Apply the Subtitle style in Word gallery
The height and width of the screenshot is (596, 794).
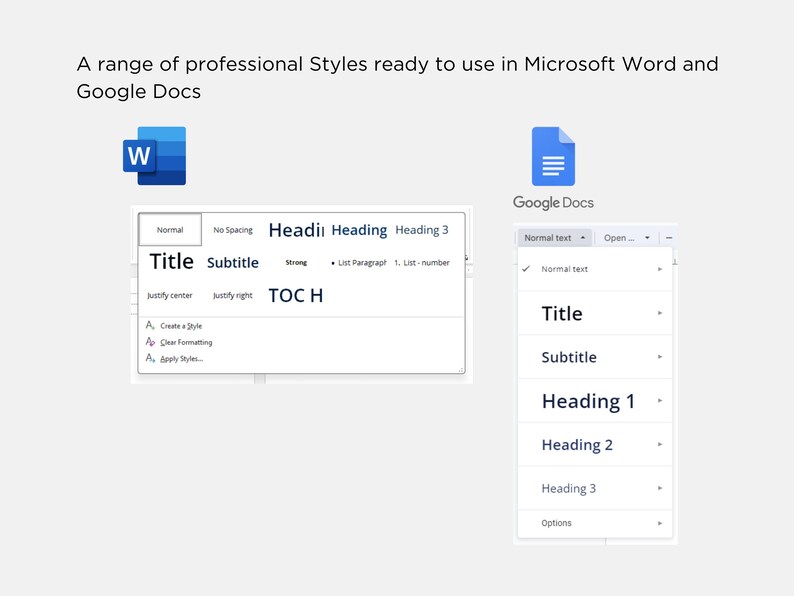point(233,262)
